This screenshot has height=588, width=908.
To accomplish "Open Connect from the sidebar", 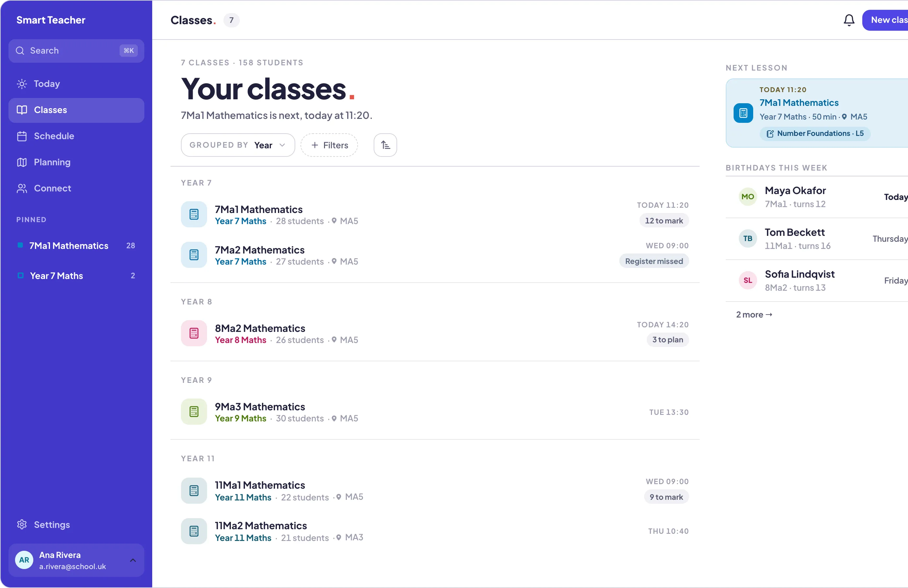I will 76,188.
